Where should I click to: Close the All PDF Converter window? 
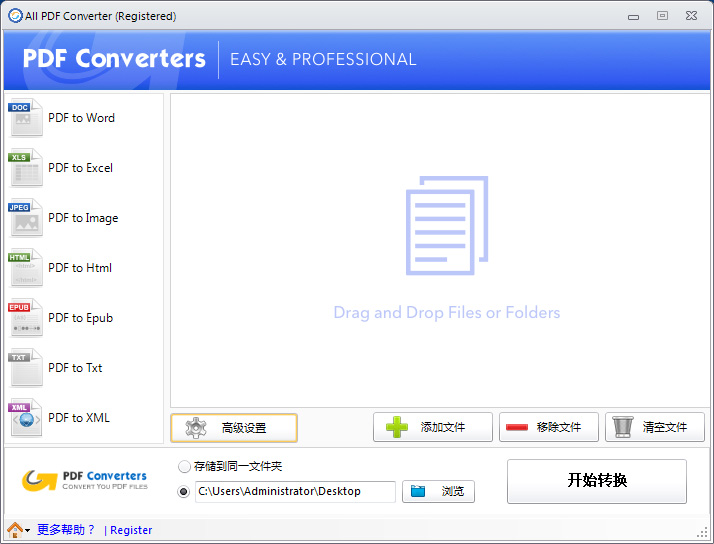(x=691, y=15)
